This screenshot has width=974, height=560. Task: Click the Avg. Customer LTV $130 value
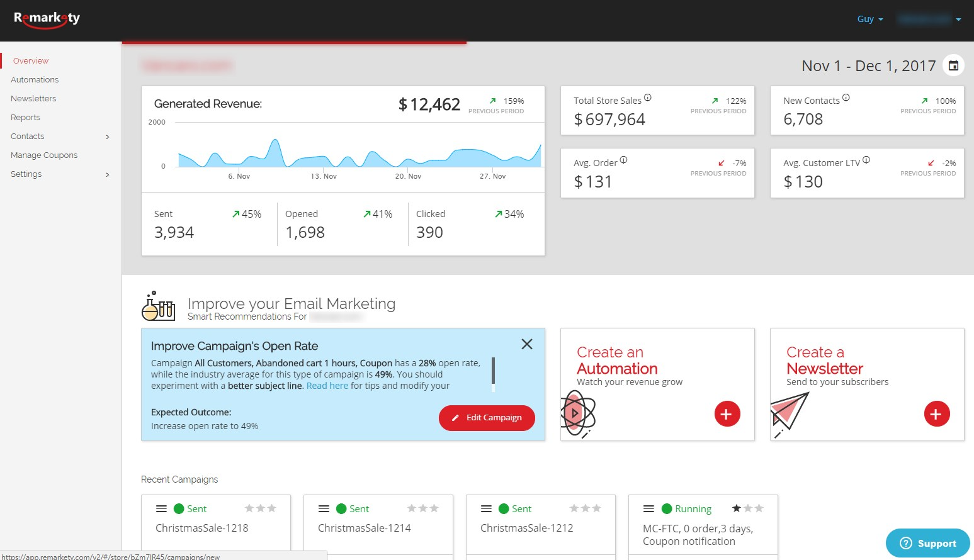803,182
